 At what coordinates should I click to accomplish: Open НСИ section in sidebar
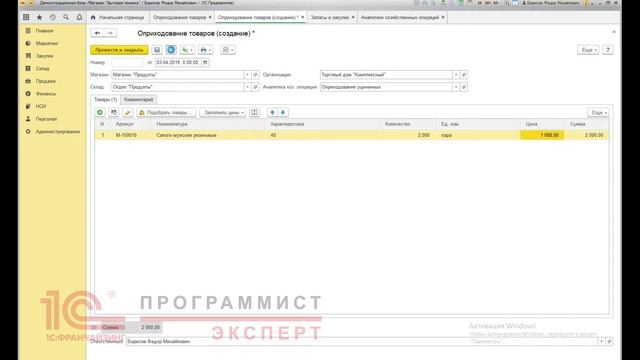coord(41,107)
